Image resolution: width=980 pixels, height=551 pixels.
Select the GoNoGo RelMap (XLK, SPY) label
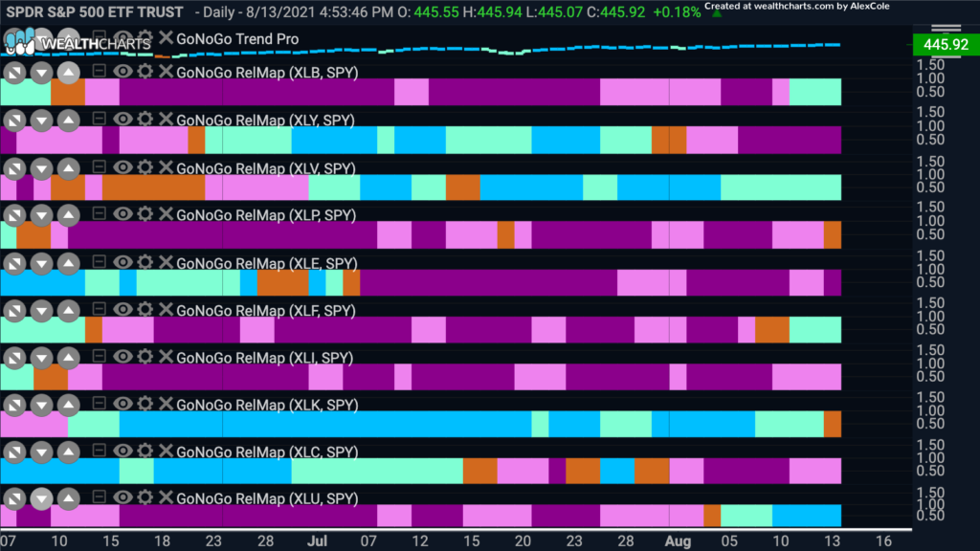point(267,405)
